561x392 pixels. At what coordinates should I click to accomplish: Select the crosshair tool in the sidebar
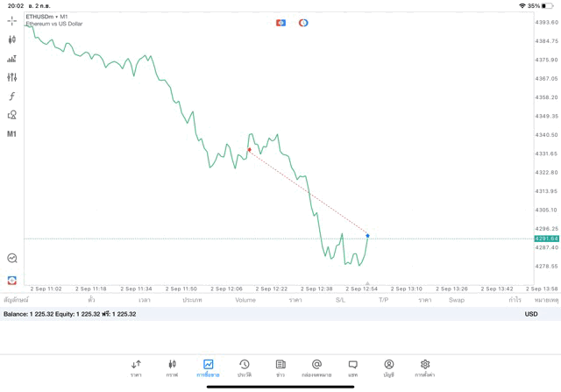(11, 21)
